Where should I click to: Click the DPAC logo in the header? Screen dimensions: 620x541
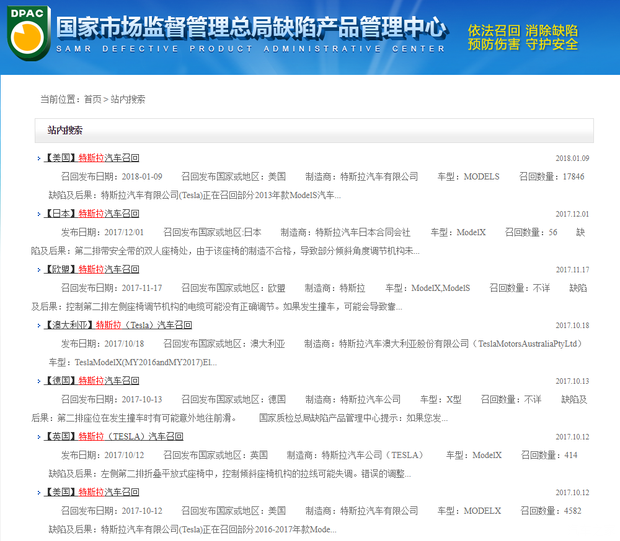(28, 32)
